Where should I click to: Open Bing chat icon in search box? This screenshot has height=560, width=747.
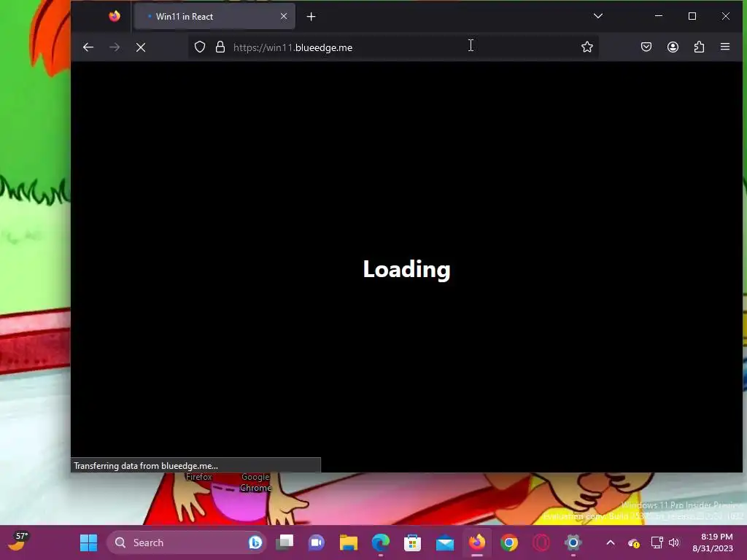pos(255,542)
